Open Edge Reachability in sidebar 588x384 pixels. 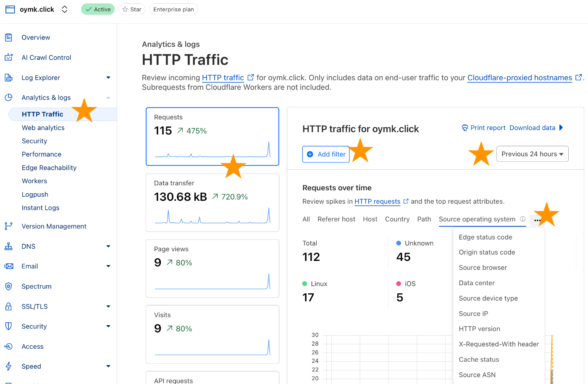(49, 168)
